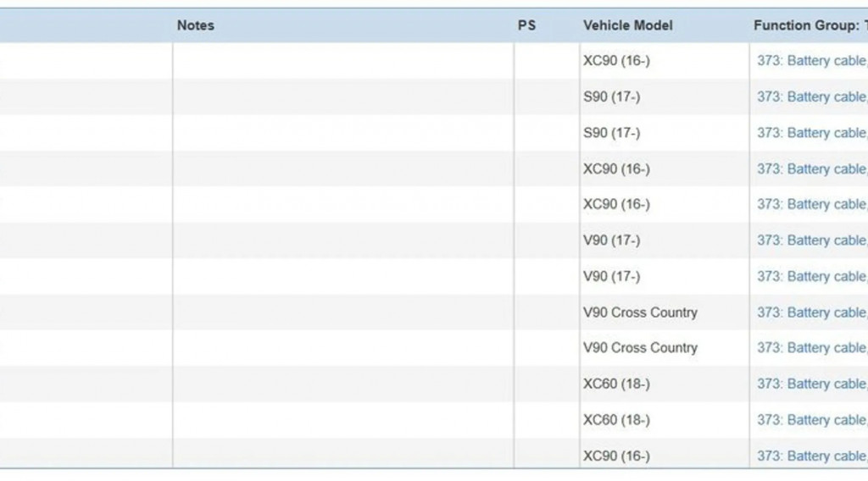Viewport: 868px width, 481px height.
Task: Select the first S90 (17-) vehicle model cell
Action: click(611, 97)
